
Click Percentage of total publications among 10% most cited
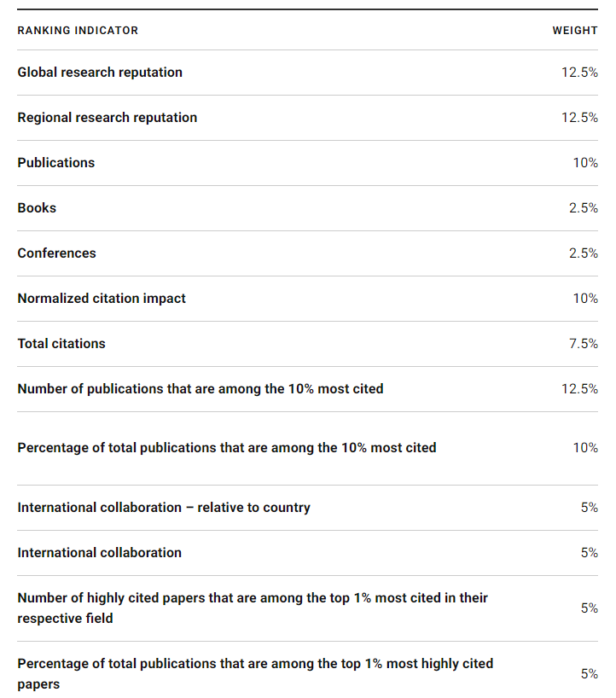[227, 448]
